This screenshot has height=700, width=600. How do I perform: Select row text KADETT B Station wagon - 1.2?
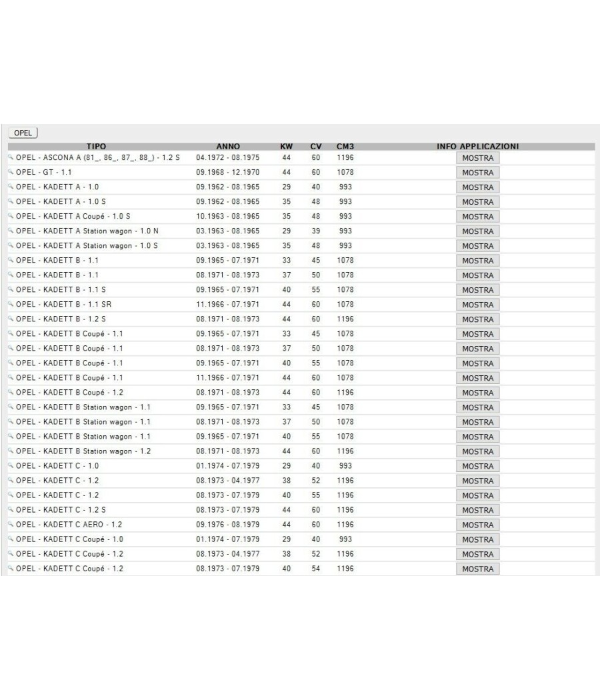coord(83,451)
